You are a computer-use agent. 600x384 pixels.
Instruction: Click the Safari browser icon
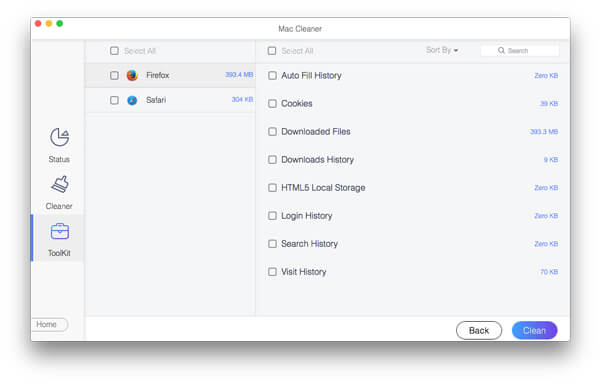pos(132,100)
